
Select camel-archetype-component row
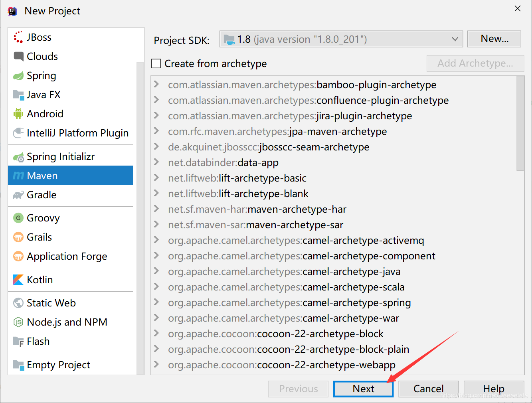coord(334,256)
